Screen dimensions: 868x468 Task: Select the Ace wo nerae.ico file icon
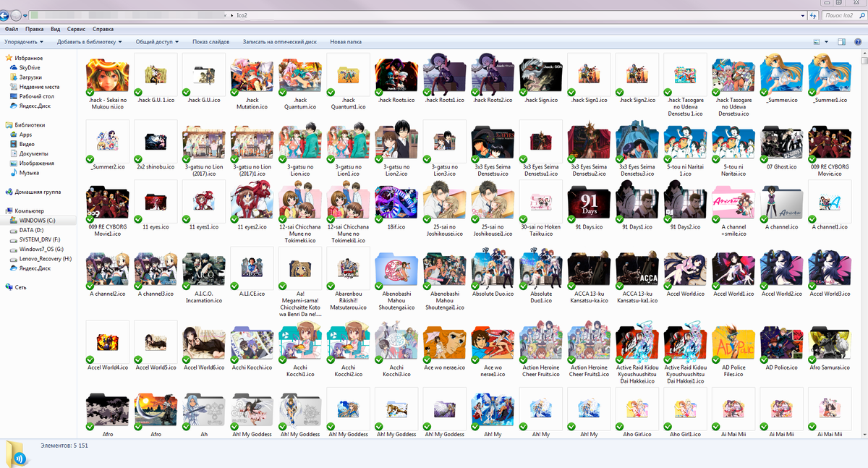tap(445, 342)
